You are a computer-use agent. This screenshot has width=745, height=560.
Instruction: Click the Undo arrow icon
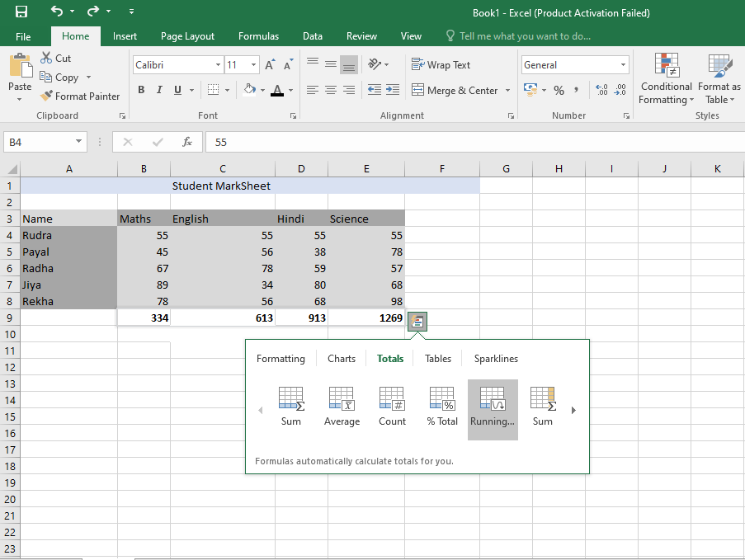(x=57, y=11)
